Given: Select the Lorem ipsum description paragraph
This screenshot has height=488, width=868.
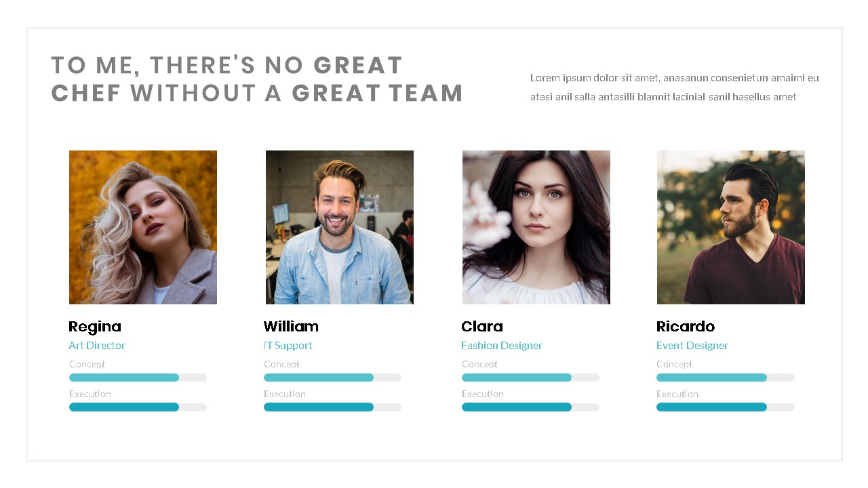Looking at the screenshot, I should (x=674, y=87).
